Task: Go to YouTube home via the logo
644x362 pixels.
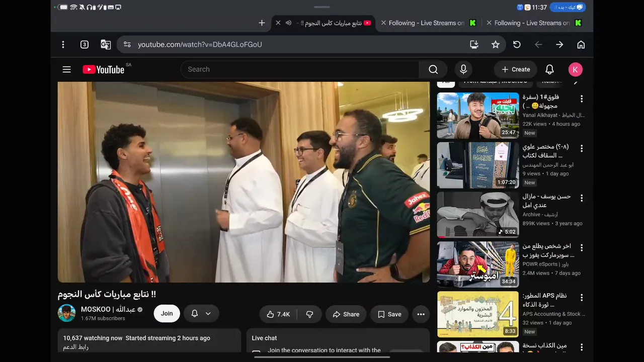Action: click(104, 69)
